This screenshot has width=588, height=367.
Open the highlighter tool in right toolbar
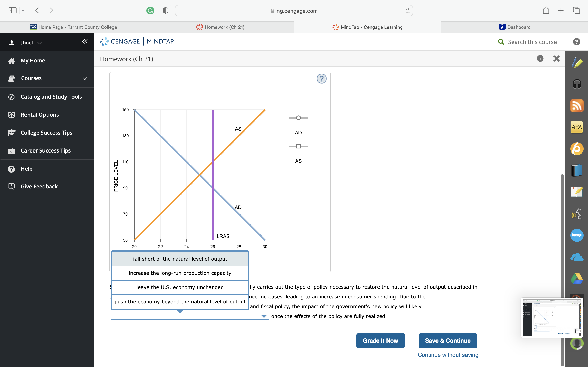[x=577, y=63]
